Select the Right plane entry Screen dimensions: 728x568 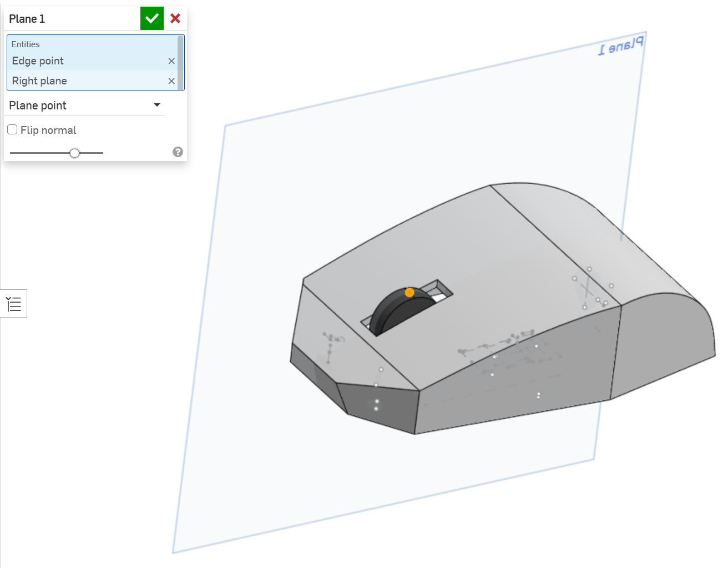(39, 81)
